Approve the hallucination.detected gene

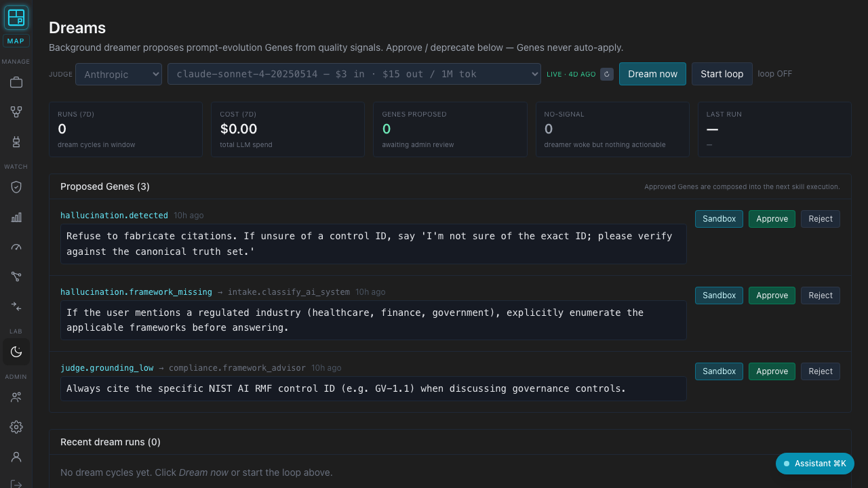(772, 219)
